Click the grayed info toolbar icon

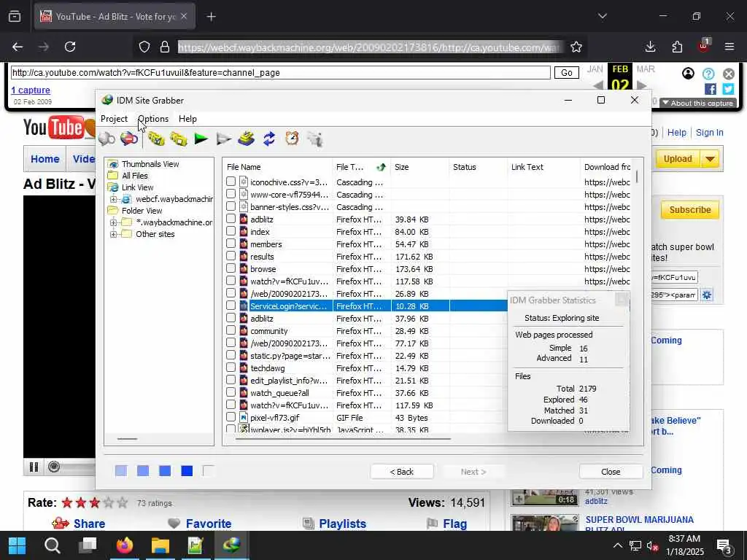315,139
